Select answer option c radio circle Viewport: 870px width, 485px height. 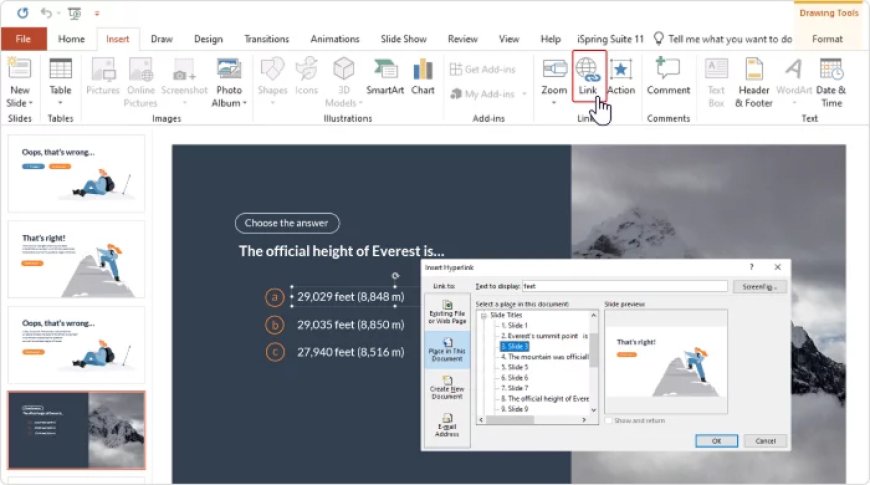[x=274, y=351]
